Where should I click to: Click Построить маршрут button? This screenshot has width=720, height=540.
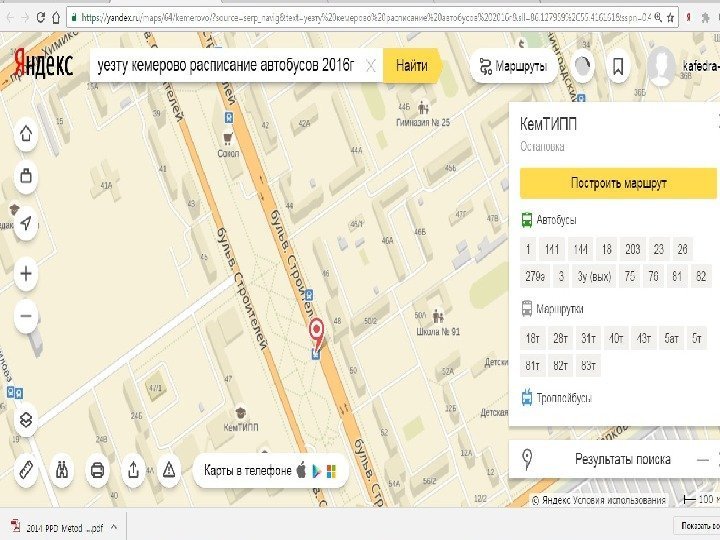point(618,183)
